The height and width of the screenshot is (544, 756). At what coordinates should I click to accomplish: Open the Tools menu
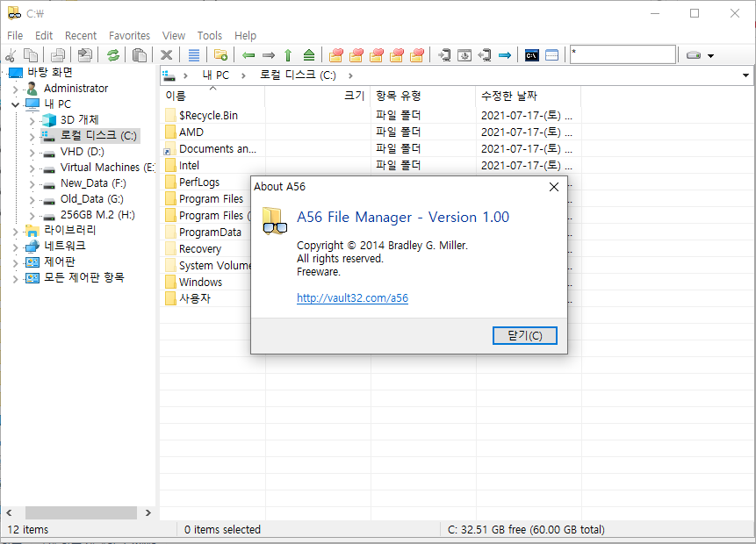click(x=210, y=36)
